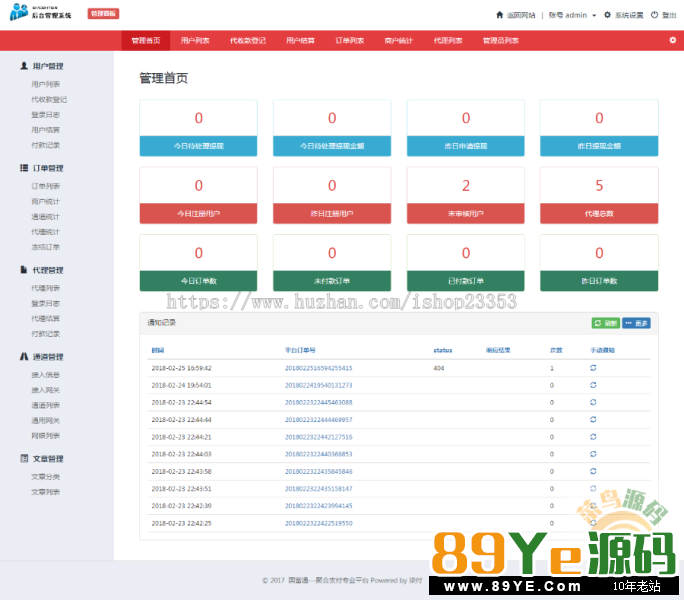Image resolution: width=684 pixels, height=600 pixels.
Task: Click the 未审核用户 statistic card
Action: (466, 196)
